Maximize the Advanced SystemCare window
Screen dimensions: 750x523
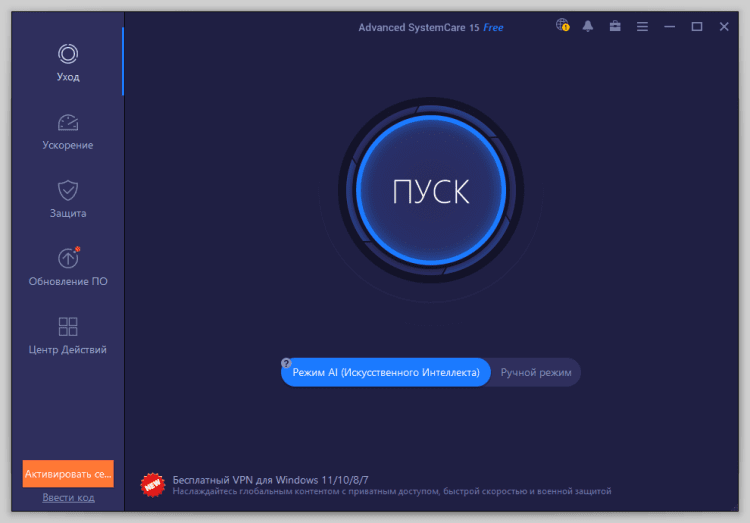tap(697, 27)
